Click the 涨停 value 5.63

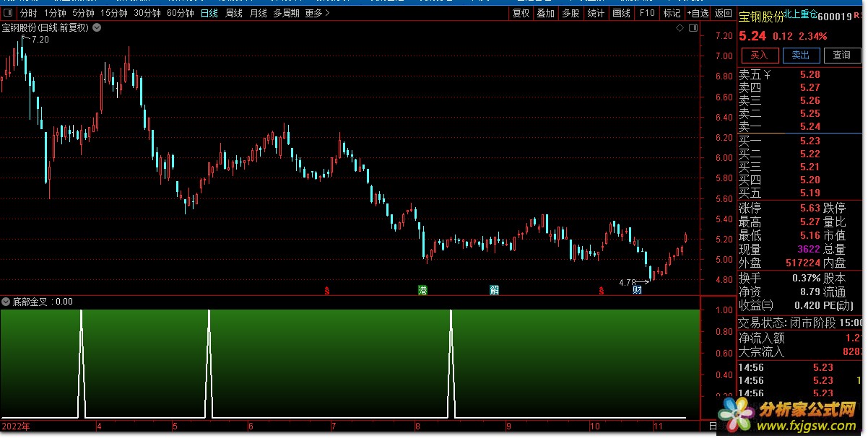810,208
